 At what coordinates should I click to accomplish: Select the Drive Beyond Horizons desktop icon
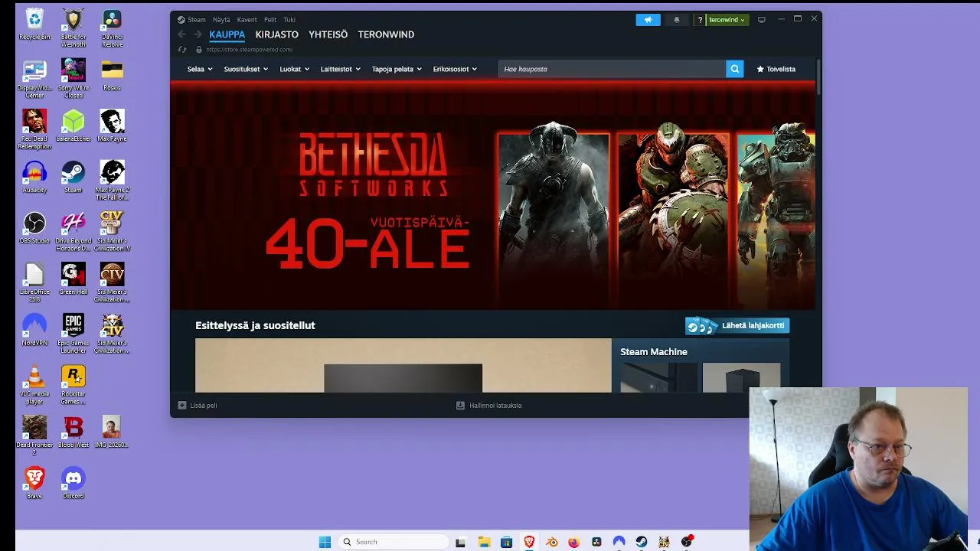[73, 231]
